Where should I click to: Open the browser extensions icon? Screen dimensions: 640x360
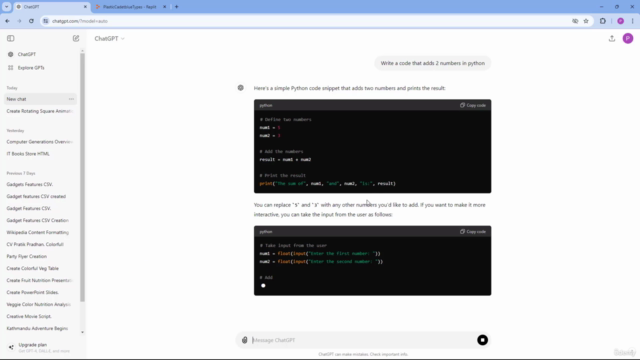(603, 21)
